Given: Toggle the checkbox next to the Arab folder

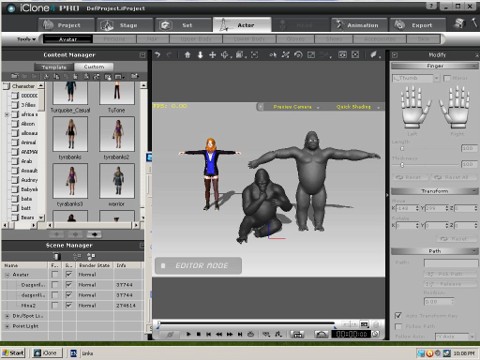Looking at the screenshot, I should [x=15, y=161].
